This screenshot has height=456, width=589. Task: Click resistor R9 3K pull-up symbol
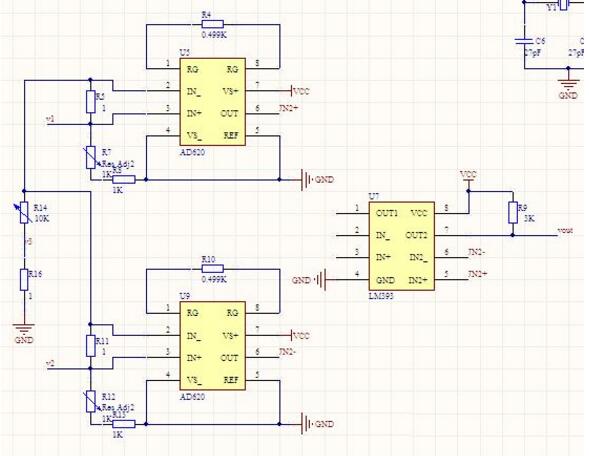(x=513, y=213)
